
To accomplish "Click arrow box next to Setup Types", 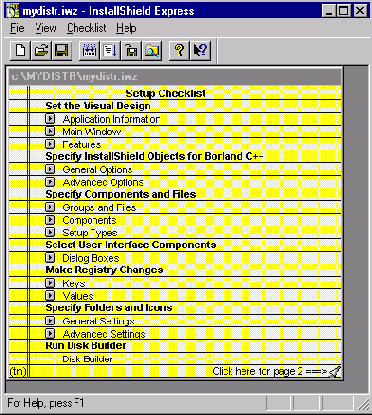I will (50, 232).
